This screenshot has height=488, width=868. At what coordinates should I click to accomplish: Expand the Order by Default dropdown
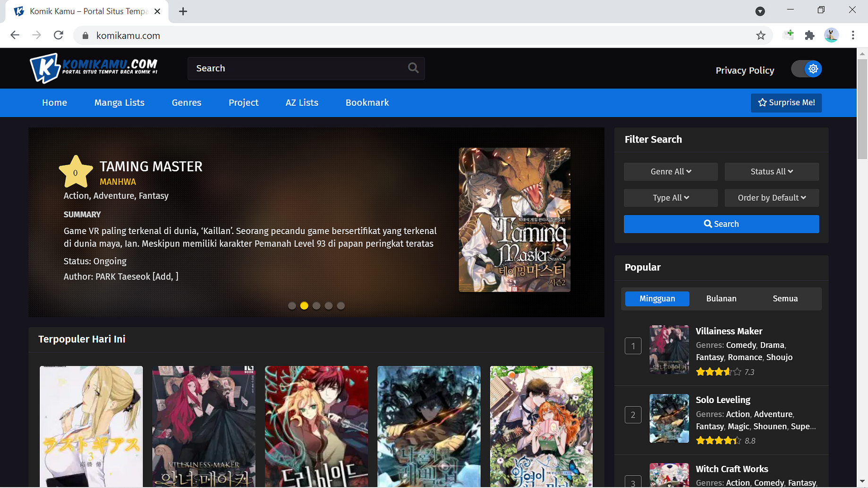[772, 198]
